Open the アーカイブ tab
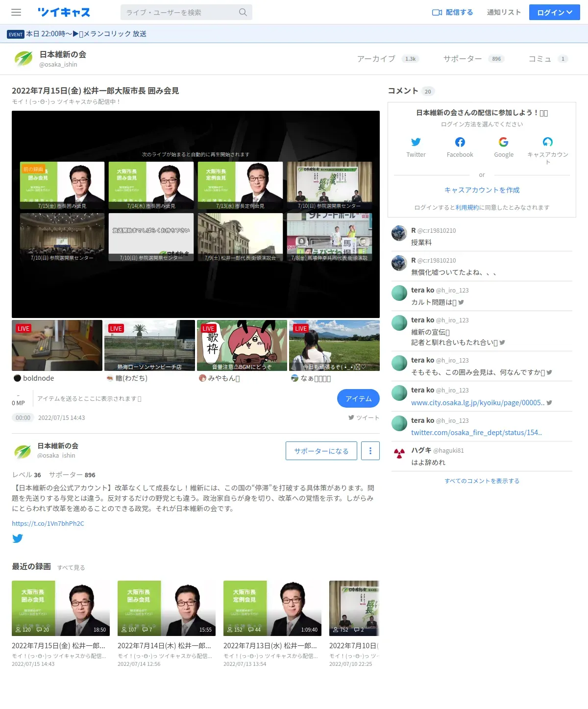The image size is (588, 709). pos(387,59)
